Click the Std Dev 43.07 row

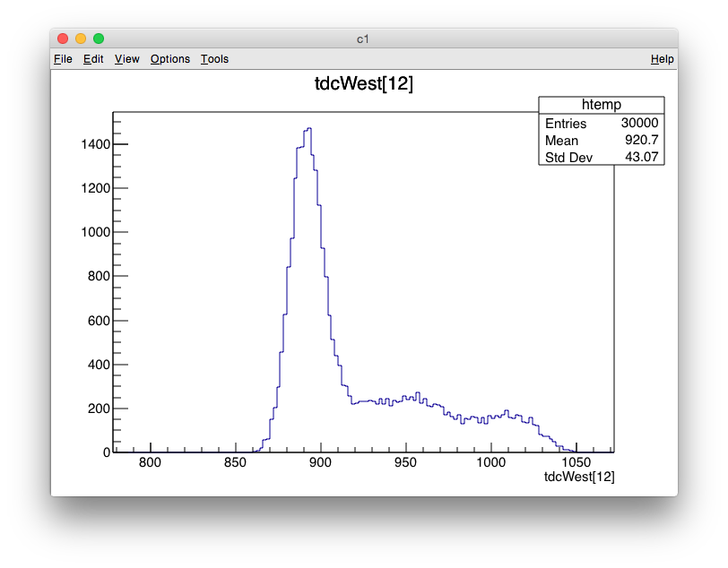point(602,157)
